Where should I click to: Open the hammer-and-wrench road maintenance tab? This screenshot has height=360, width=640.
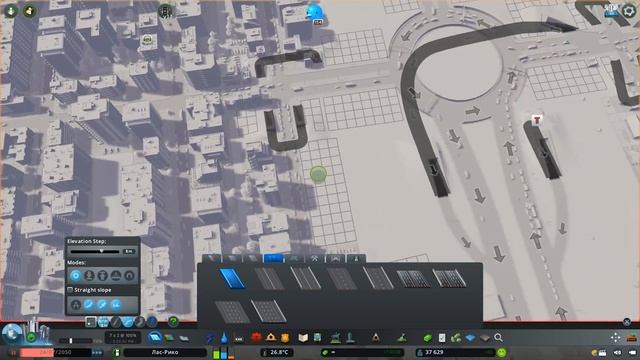[315, 258]
